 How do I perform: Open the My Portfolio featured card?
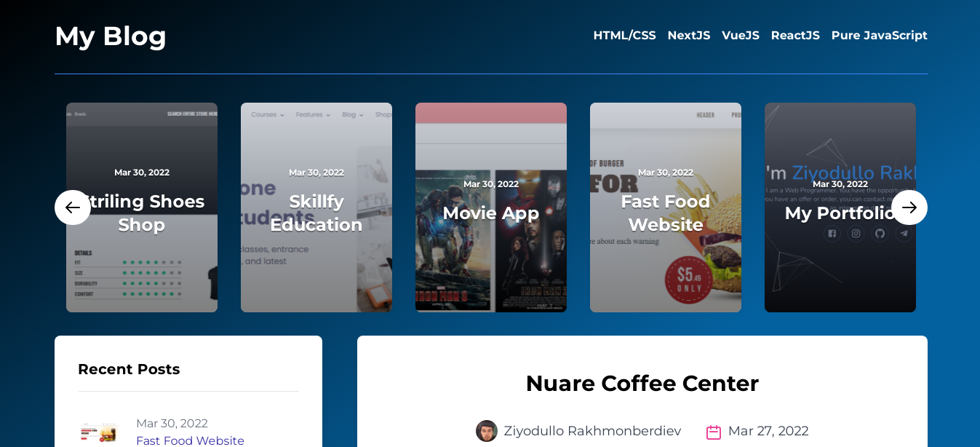[840, 207]
